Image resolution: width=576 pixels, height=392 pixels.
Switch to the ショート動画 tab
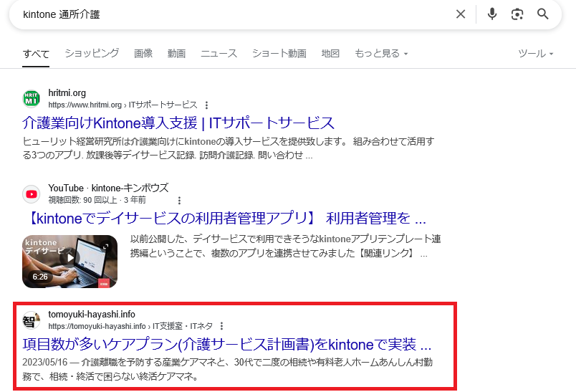coord(279,54)
